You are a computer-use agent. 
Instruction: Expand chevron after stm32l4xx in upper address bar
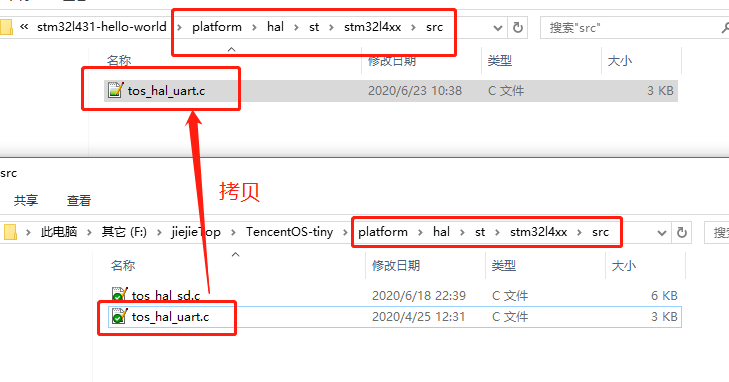coord(413,27)
